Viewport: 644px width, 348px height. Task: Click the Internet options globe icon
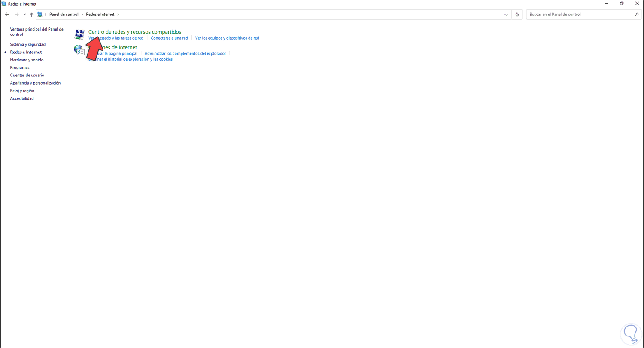(79, 50)
